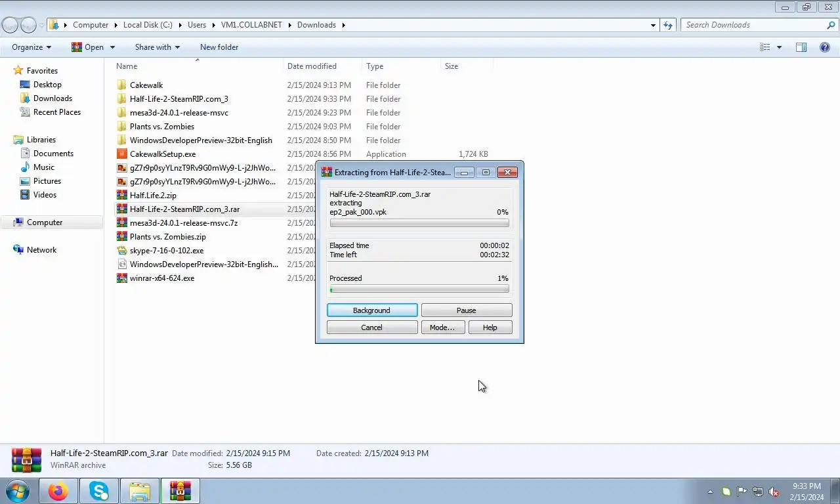Click the Favorites group header

click(42, 71)
